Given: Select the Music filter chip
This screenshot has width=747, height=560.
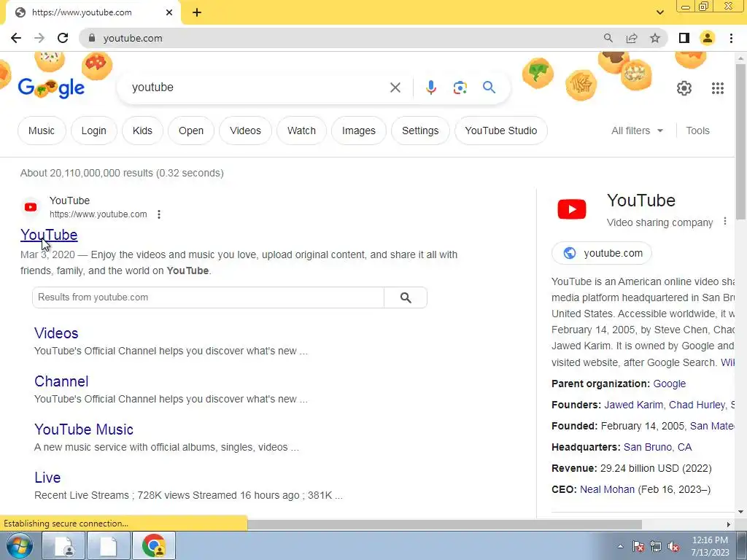Looking at the screenshot, I should 42,131.
